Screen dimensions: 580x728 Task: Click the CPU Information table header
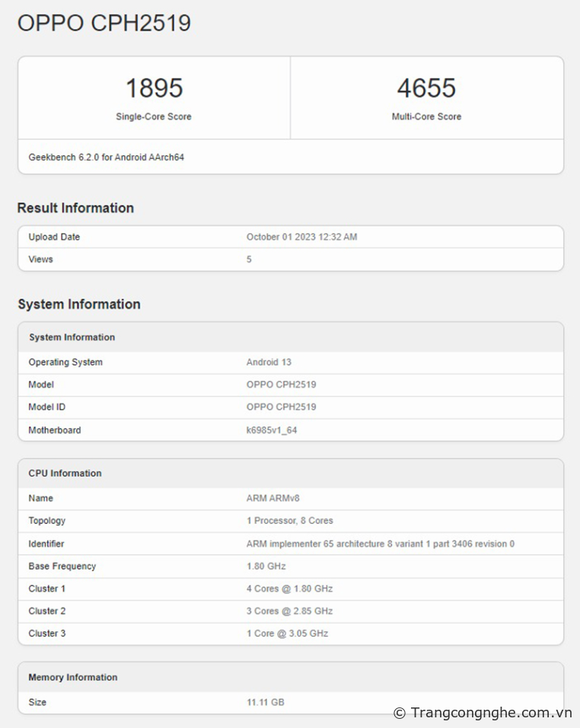click(x=65, y=474)
